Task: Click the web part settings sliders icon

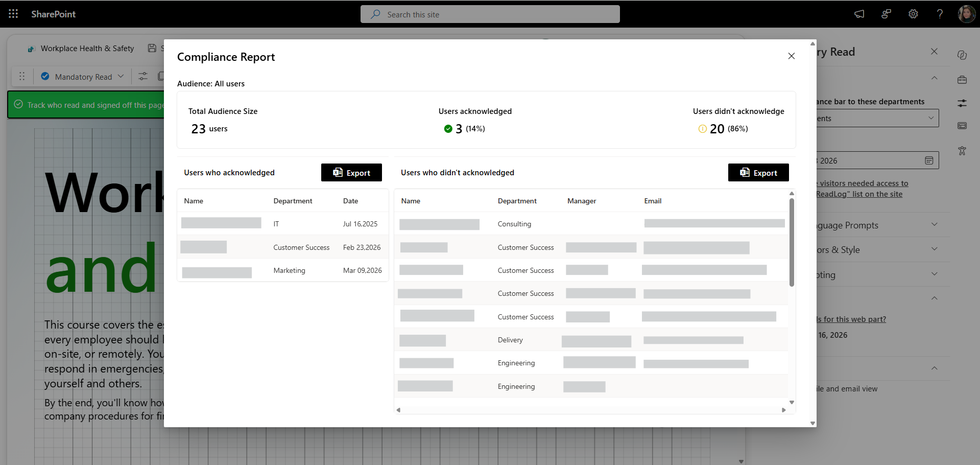Action: click(x=143, y=76)
